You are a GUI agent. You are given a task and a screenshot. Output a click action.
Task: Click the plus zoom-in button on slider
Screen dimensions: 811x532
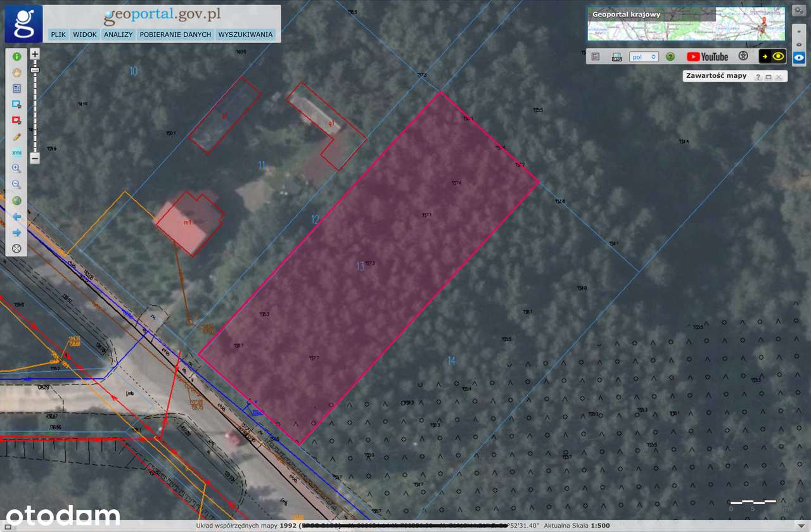coord(35,54)
